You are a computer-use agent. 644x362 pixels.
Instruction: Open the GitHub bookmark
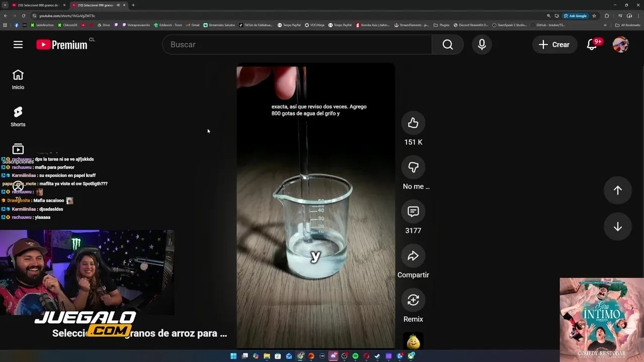point(549,25)
